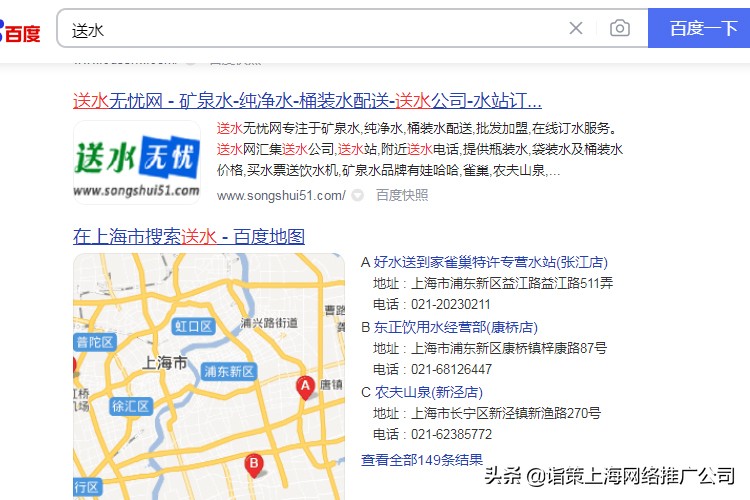Open 百度快照 cached page link

click(402, 195)
